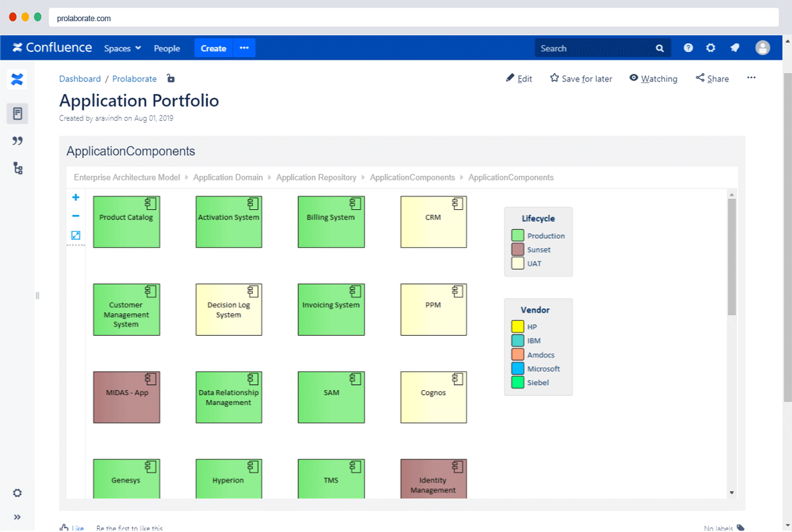Screen dimensions: 792x532
Task: Edit the page
Action: (x=519, y=78)
